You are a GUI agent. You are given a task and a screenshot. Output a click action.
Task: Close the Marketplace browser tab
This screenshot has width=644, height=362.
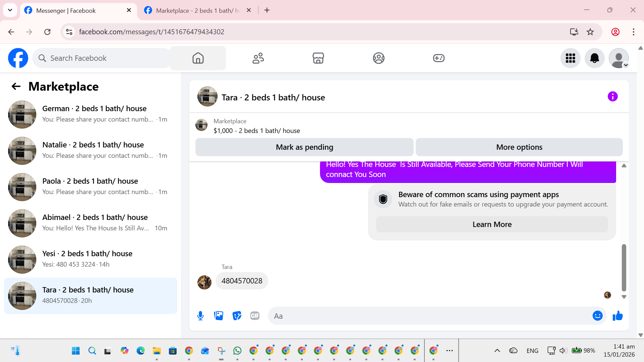click(x=249, y=10)
